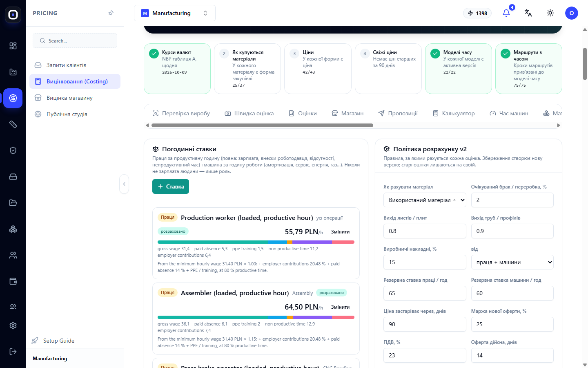This screenshot has width=588, height=368.
Task: Open 'Публічна студія' in the sidebar
Action: pos(75,114)
